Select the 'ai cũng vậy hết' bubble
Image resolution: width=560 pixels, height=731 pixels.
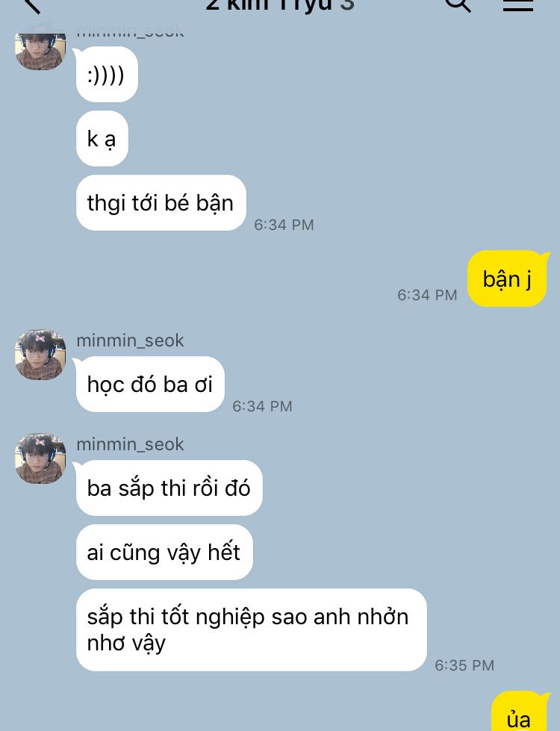[x=164, y=553]
